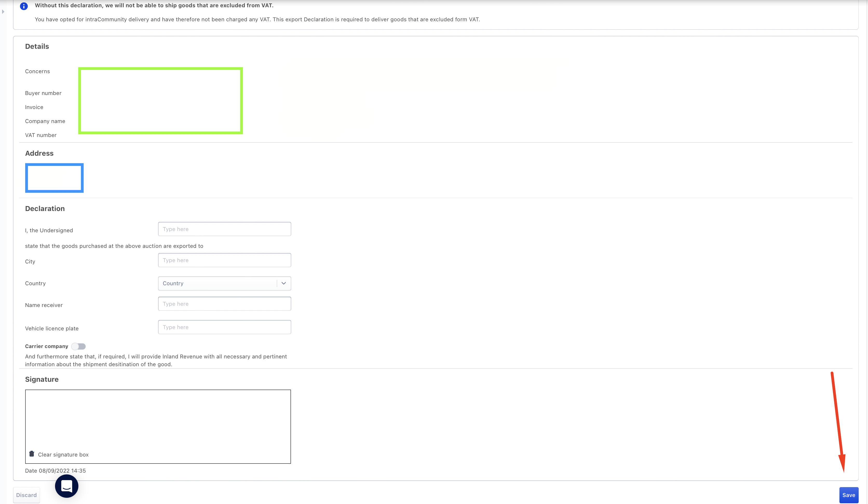Click the Carrier company label

click(46, 346)
